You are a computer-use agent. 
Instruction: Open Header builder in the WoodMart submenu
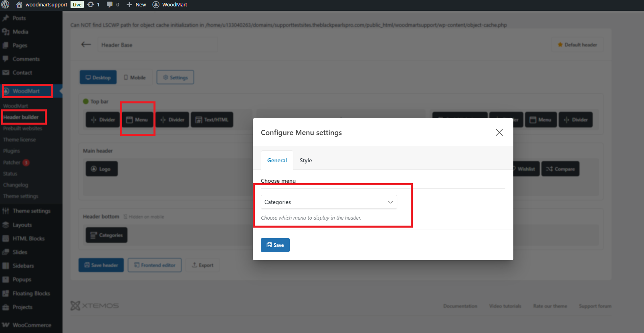21,117
